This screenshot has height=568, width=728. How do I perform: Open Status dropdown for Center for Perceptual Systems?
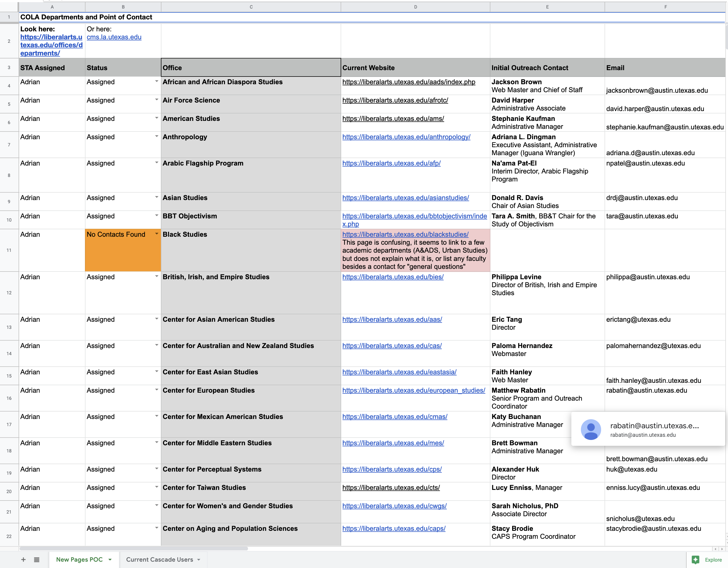(x=156, y=469)
